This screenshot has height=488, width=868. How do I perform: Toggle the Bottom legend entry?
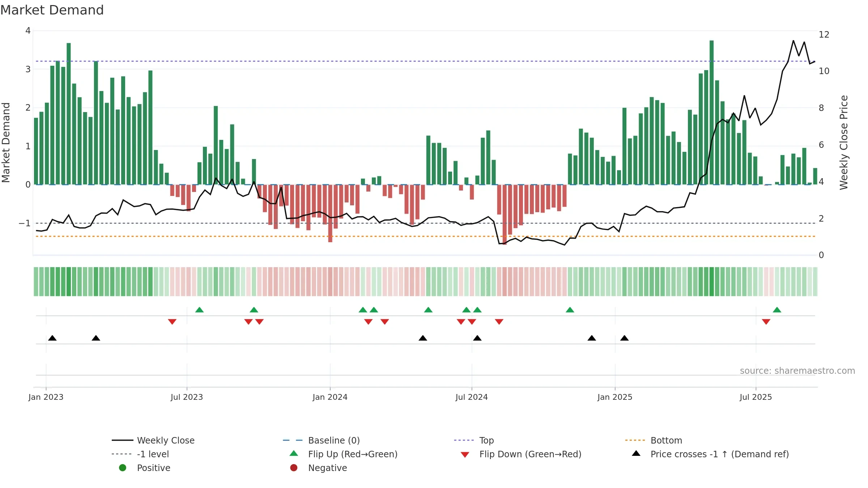tap(654, 440)
